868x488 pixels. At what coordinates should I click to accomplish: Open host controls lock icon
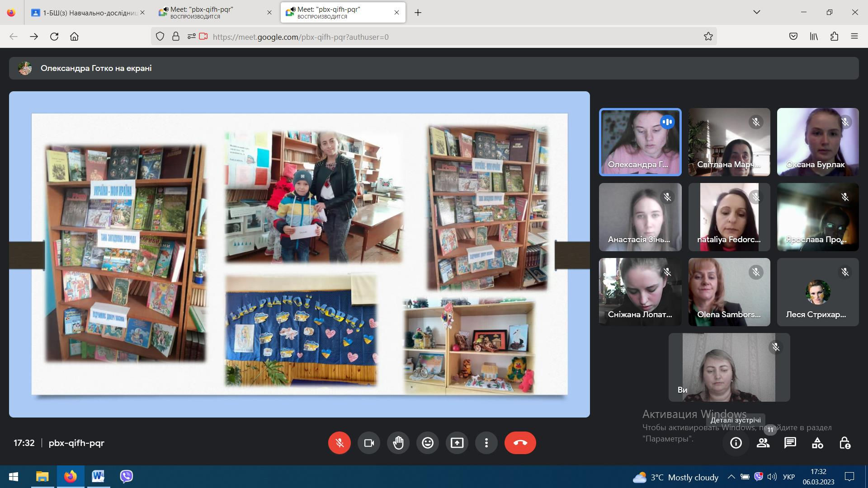click(x=844, y=443)
